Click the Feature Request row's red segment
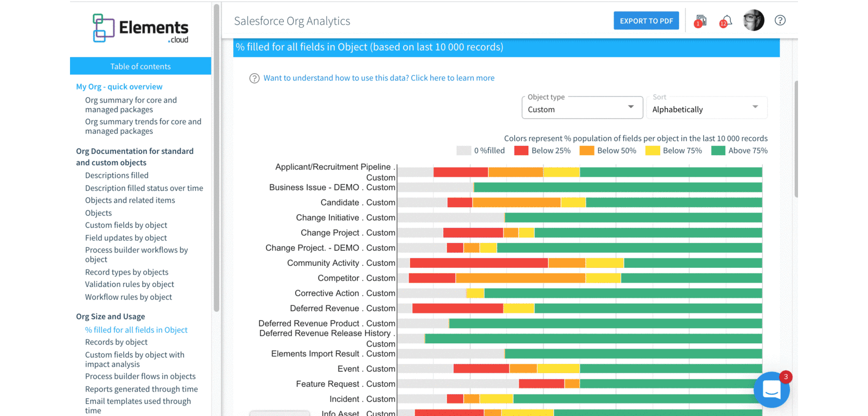The width and height of the screenshot is (868, 416). pos(541,384)
